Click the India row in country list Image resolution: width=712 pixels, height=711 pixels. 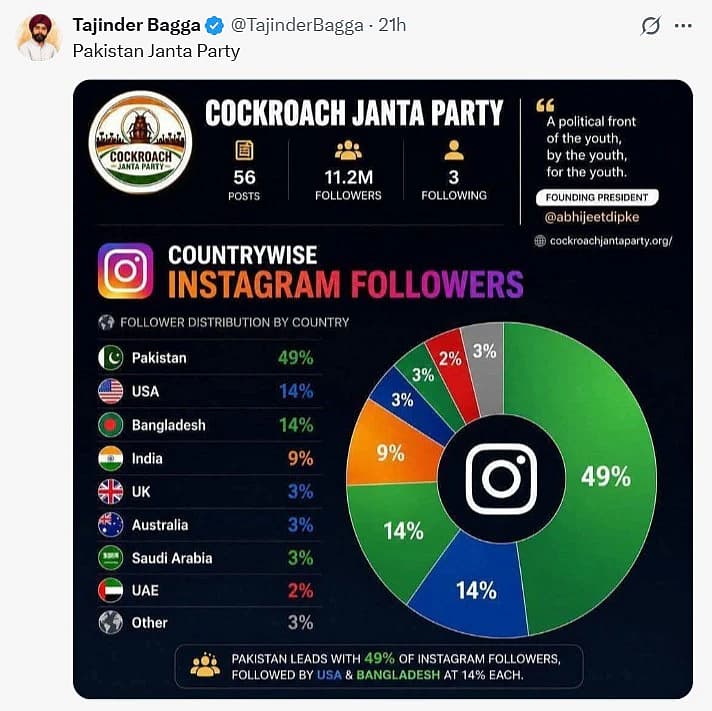pyautogui.click(x=209, y=459)
